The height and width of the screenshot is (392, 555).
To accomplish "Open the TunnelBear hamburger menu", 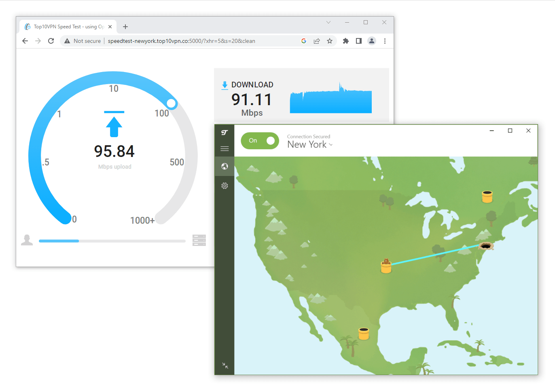I will click(x=225, y=148).
